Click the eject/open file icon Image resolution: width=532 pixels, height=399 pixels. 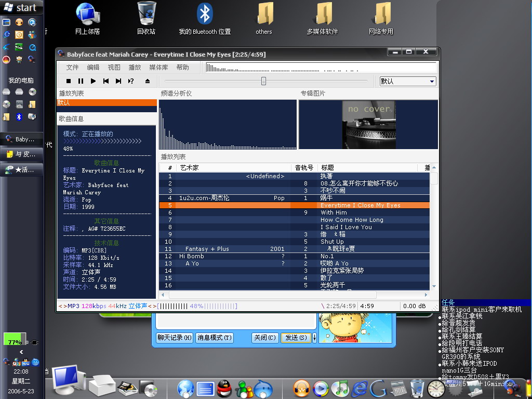(x=147, y=81)
